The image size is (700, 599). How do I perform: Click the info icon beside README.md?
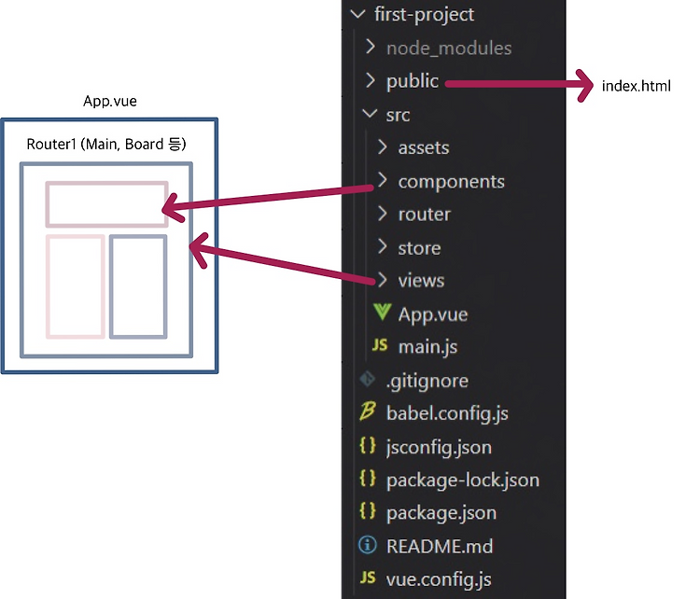[x=368, y=545]
